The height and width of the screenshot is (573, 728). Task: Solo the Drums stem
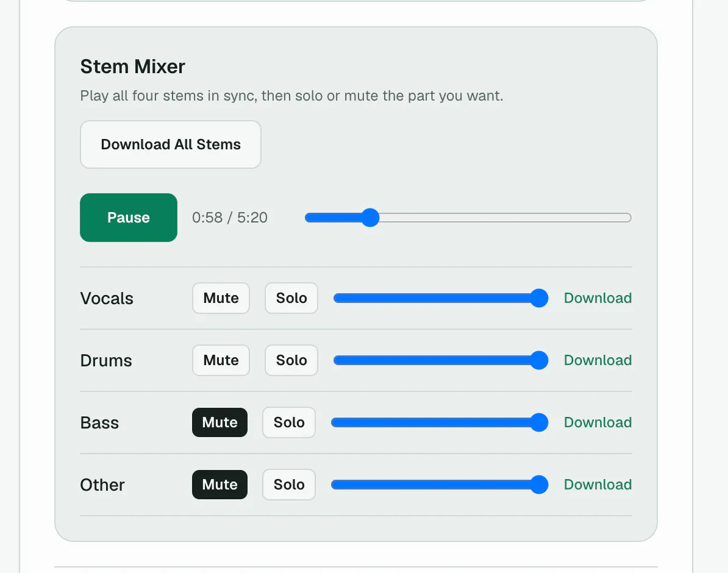(x=291, y=360)
